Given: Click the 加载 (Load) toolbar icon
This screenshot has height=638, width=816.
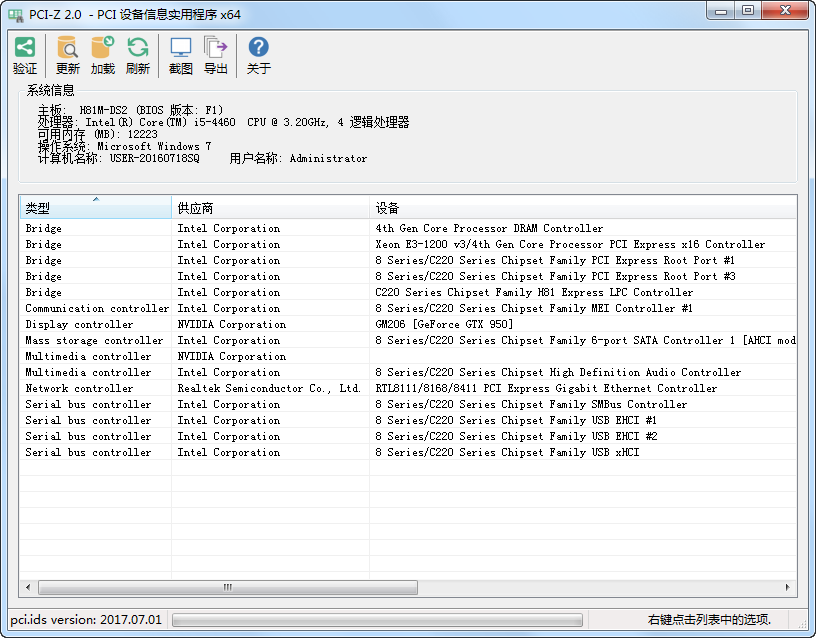Looking at the screenshot, I should click(102, 48).
